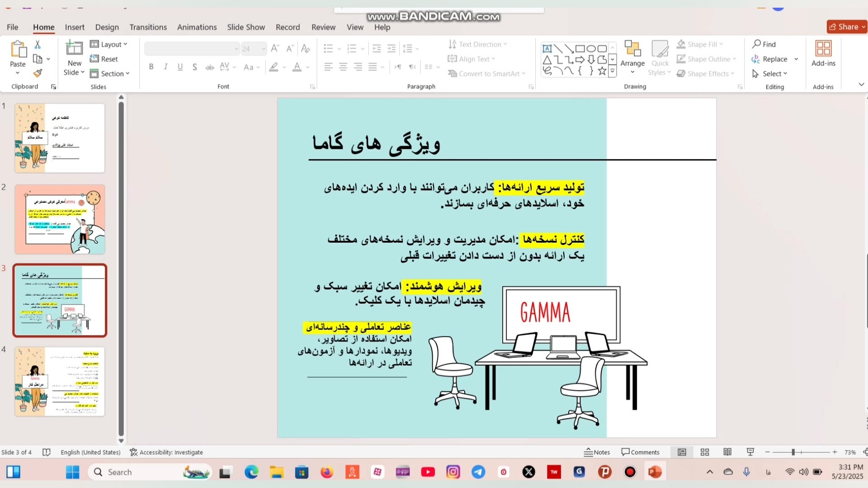The width and height of the screenshot is (868, 488).
Task: Click the Cut scissors icon
Action: [38, 44]
